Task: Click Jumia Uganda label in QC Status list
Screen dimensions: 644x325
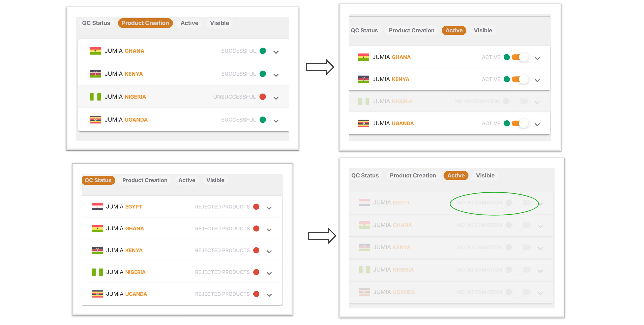Action: click(x=127, y=294)
